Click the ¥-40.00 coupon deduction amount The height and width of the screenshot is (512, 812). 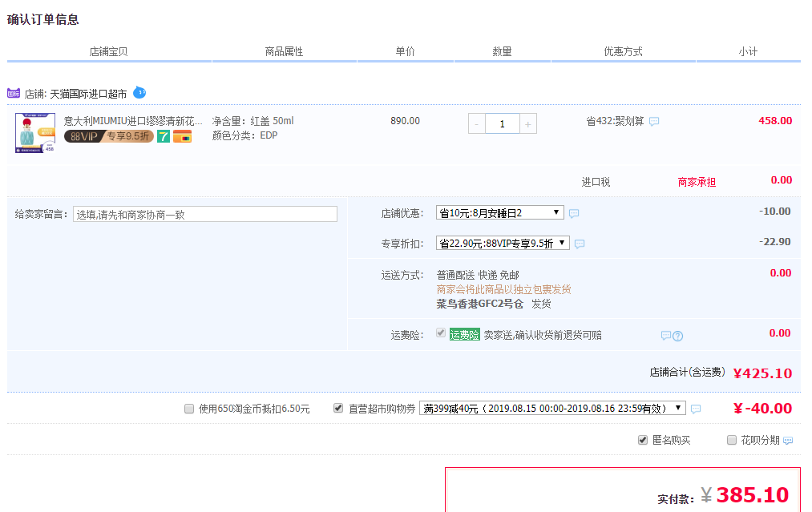click(763, 409)
